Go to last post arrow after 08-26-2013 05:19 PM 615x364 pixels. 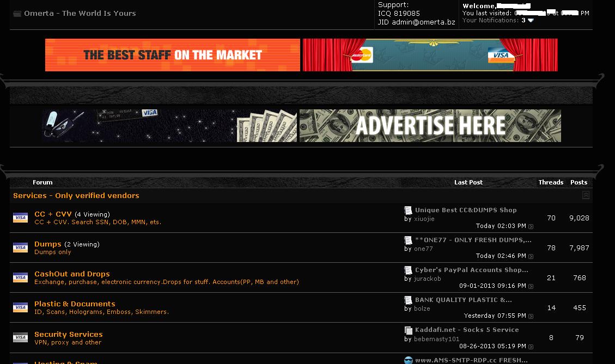pos(531,347)
